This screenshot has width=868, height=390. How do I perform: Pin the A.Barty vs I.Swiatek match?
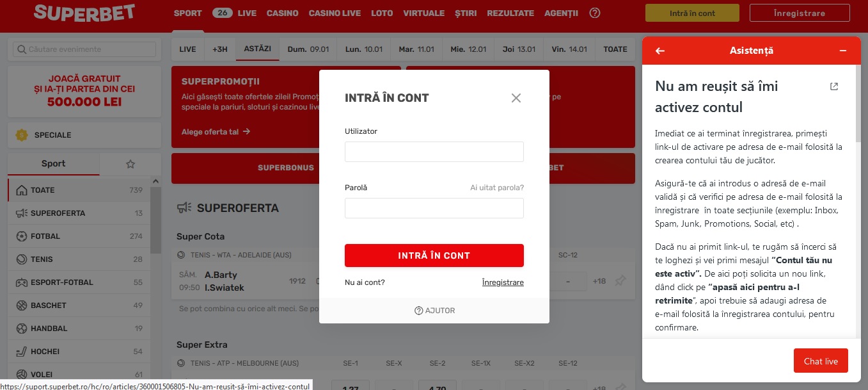(620, 280)
